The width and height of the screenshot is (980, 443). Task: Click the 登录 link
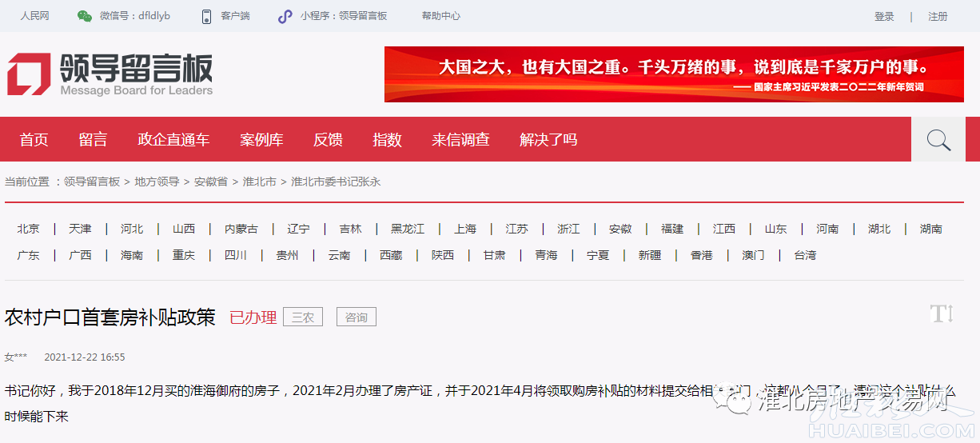click(x=884, y=17)
